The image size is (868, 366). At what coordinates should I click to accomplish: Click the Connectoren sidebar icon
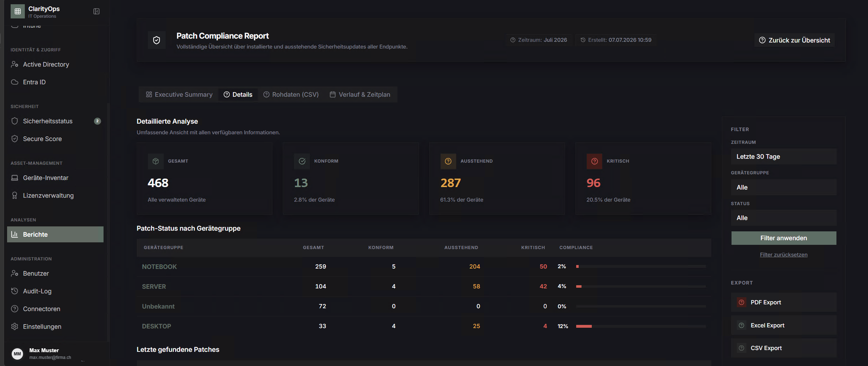15,309
